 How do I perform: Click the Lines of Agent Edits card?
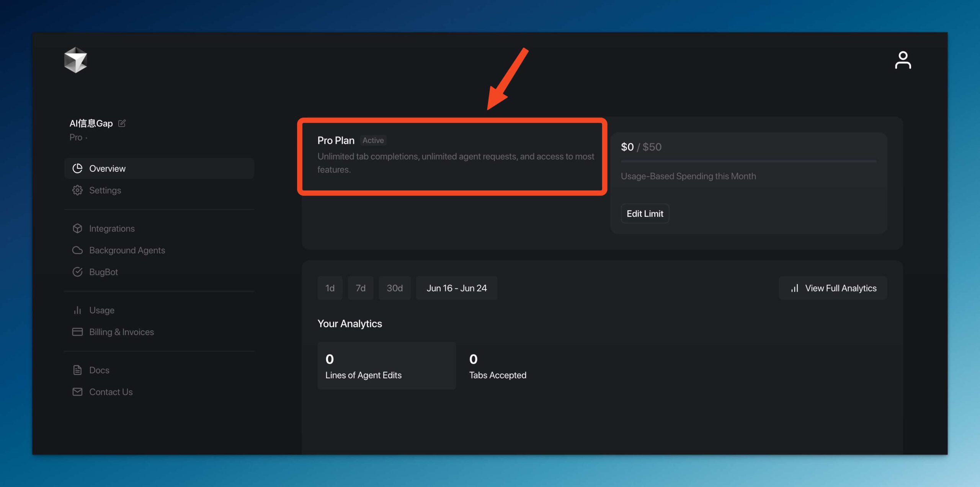pos(386,366)
